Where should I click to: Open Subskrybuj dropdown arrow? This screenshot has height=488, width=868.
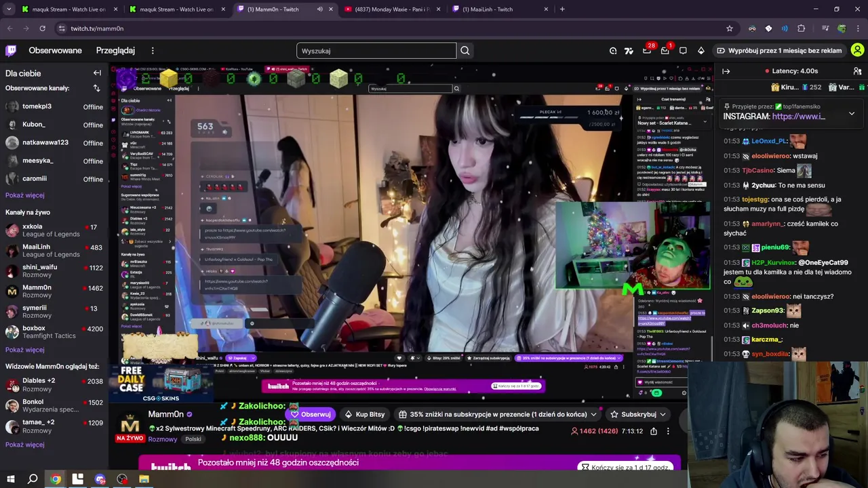(663, 414)
